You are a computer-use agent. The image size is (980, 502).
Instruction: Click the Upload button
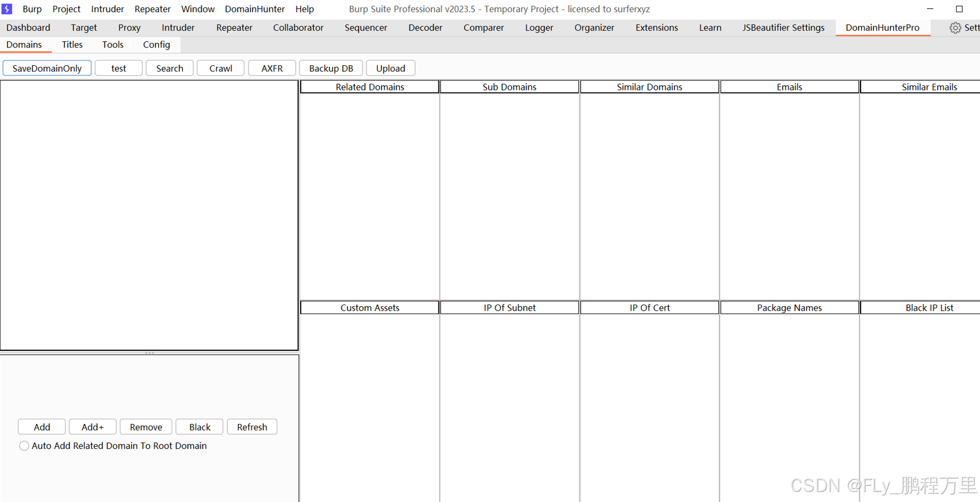click(390, 68)
